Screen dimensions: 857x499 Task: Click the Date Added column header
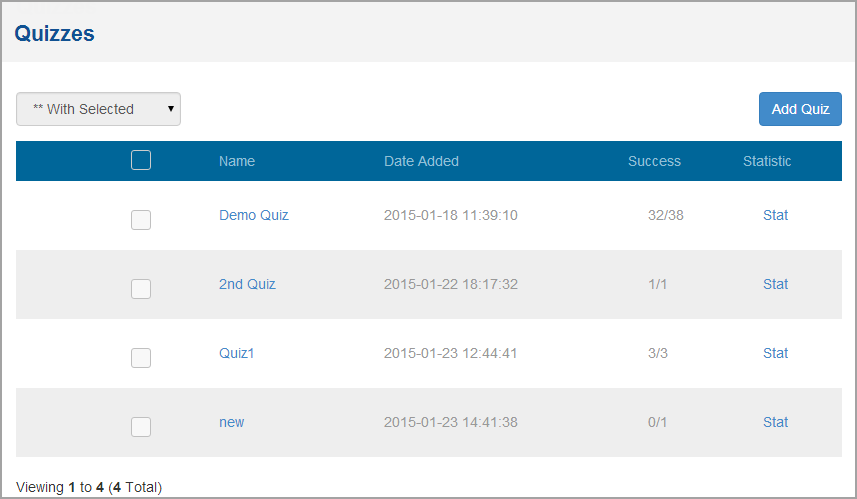(421, 161)
